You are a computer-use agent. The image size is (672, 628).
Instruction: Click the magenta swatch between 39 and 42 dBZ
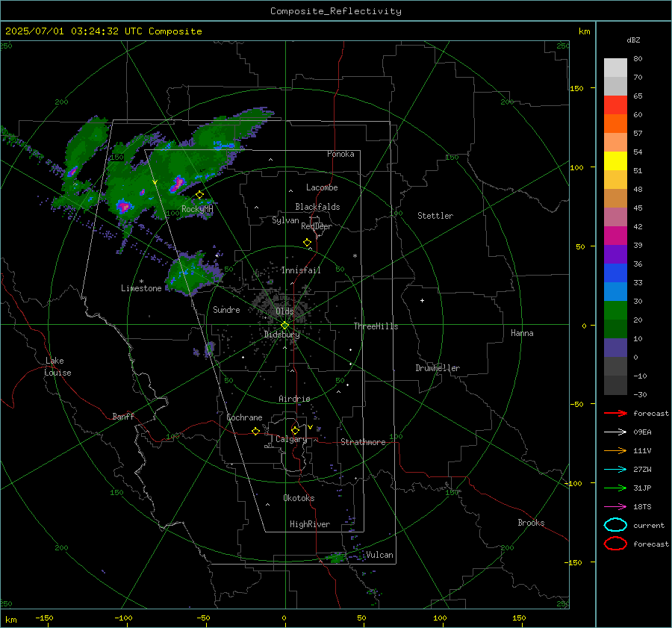coord(615,236)
